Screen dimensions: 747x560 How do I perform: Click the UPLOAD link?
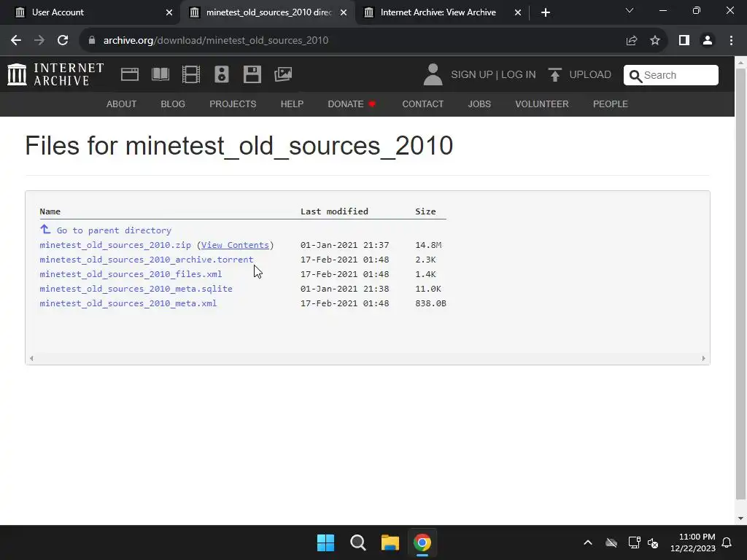click(x=590, y=75)
